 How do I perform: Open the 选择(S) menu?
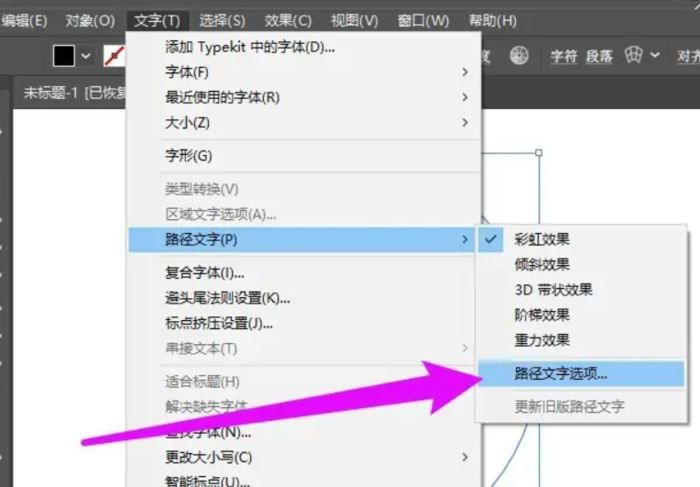(222, 21)
